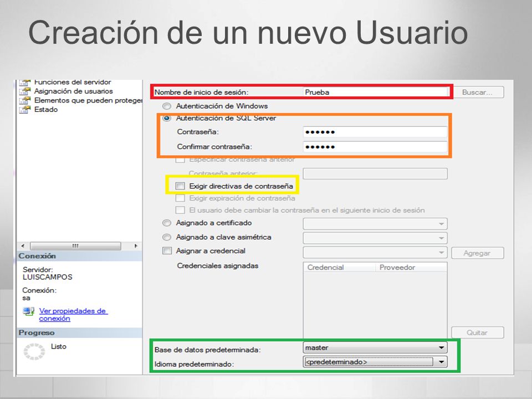Click the right arrow of the page list scrollbar

coord(136,246)
